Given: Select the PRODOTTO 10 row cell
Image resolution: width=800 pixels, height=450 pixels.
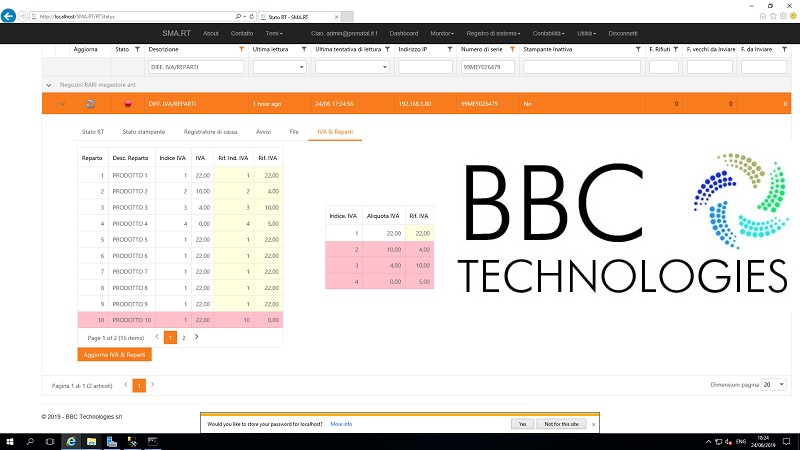Looking at the screenshot, I should coord(132,320).
